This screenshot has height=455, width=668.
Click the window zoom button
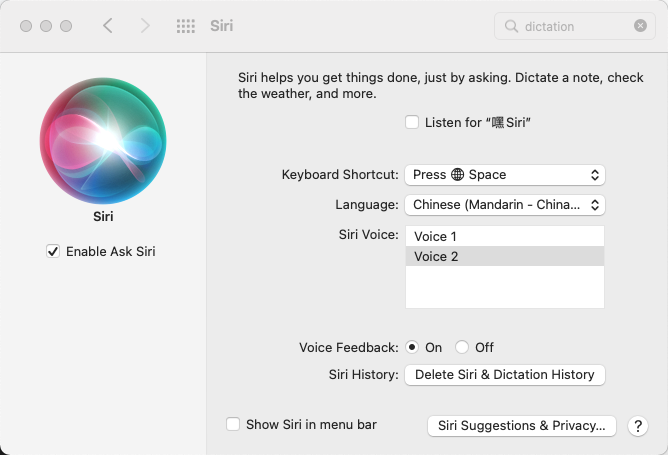[x=66, y=26]
